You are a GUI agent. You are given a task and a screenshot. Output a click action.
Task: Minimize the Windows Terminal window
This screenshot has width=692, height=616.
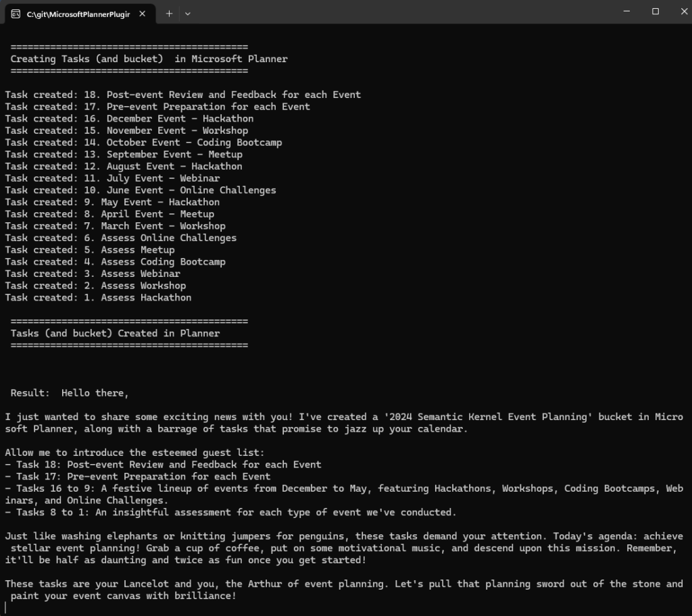point(625,11)
